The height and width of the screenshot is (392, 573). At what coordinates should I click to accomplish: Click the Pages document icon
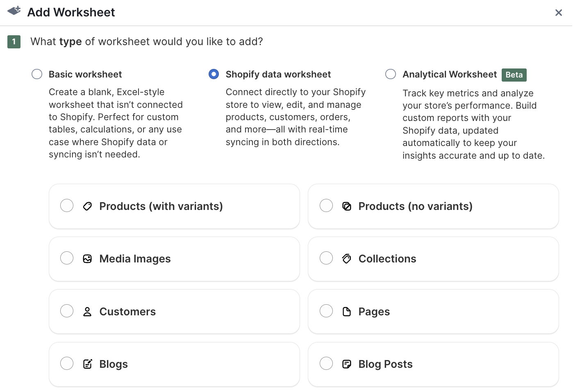347,311
